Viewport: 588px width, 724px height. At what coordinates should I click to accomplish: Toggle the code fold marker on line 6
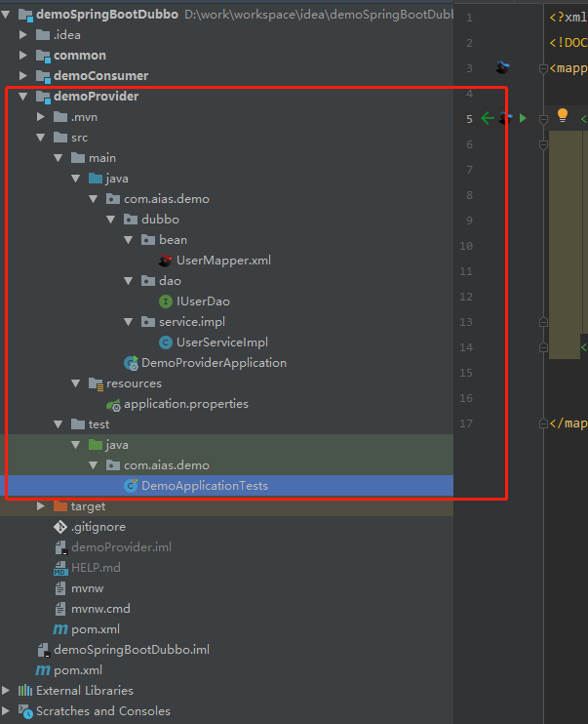543,144
